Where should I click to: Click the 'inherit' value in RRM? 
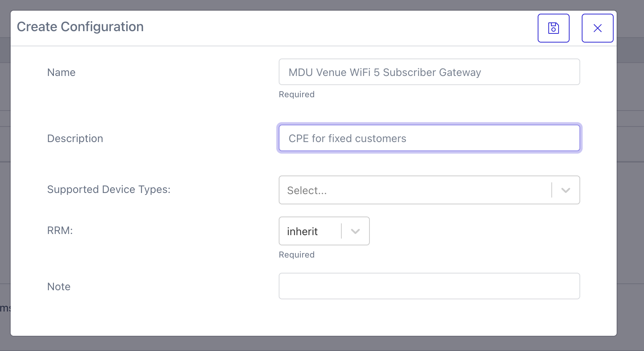(x=302, y=231)
